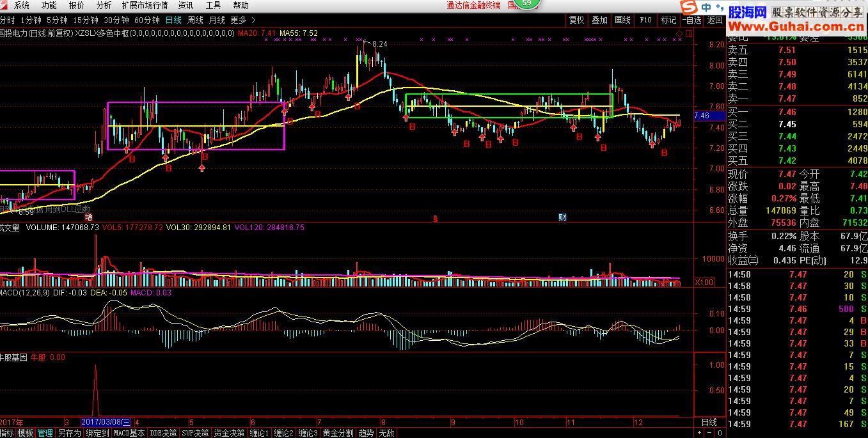Apply the SUP决策 template
The width and height of the screenshot is (868, 438).
click(196, 433)
